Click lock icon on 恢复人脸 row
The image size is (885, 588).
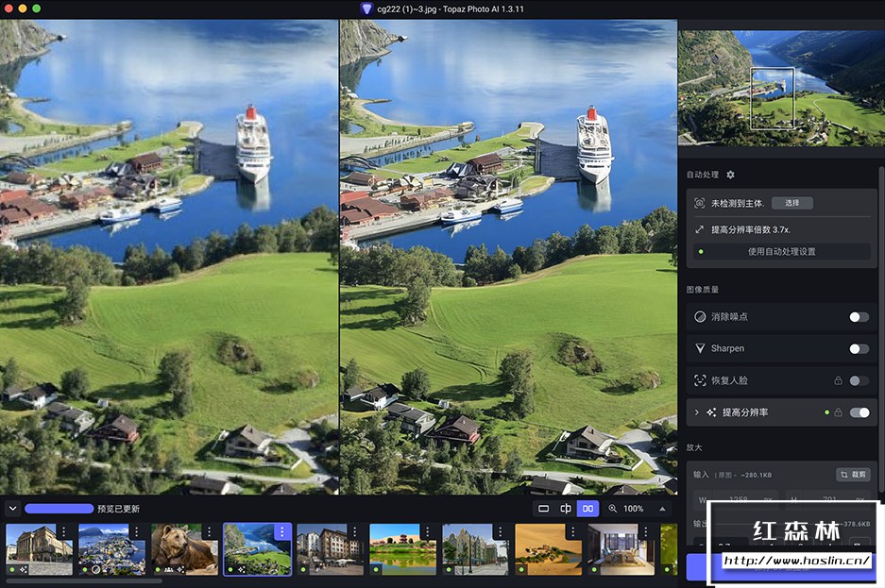(x=838, y=380)
